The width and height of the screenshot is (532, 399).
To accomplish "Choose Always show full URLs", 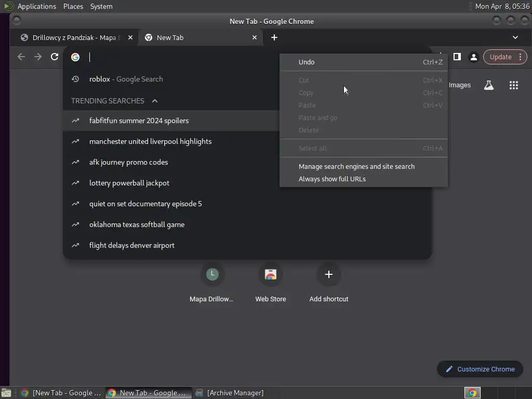I will point(363,179).
